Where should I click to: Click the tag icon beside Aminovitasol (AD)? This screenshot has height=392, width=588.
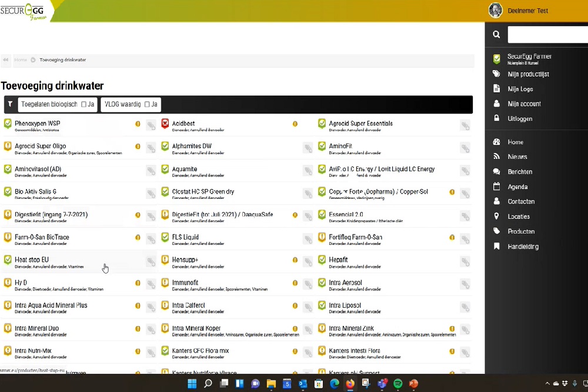[x=151, y=171]
